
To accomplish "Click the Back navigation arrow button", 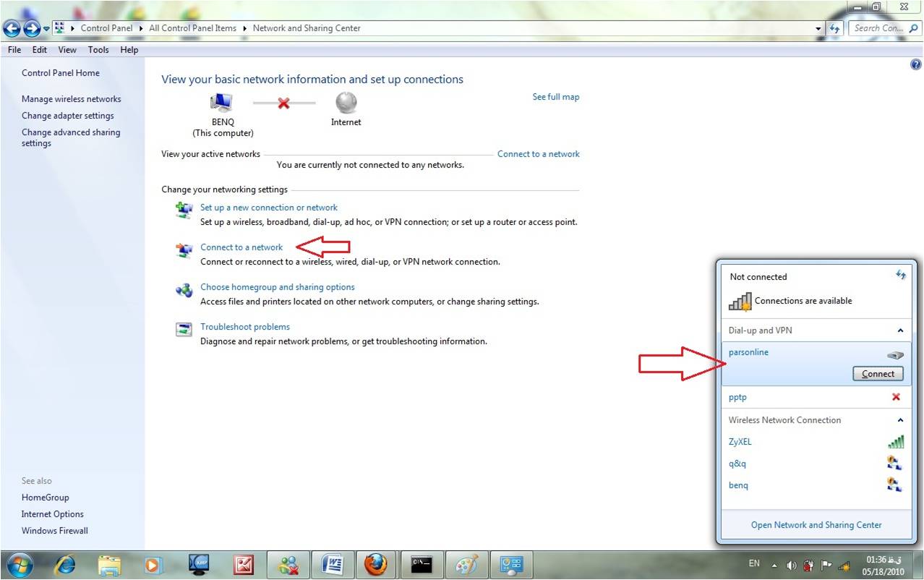I will (12, 28).
